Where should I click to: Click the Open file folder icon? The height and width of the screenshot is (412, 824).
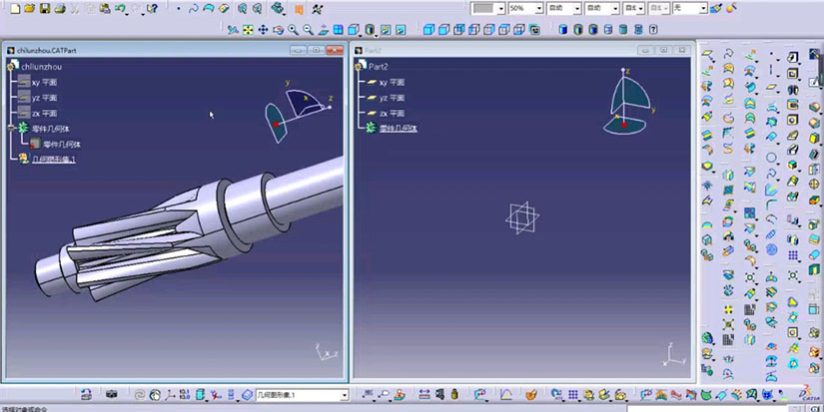coord(30,8)
